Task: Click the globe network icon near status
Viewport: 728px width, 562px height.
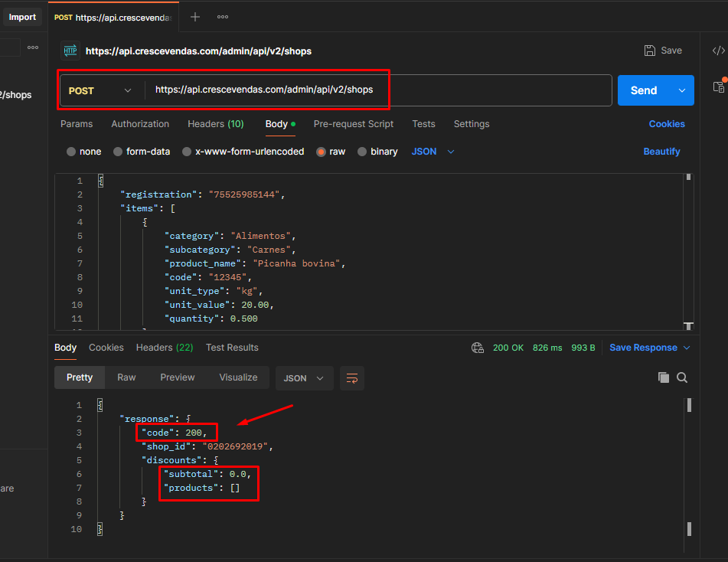Action: tap(478, 348)
